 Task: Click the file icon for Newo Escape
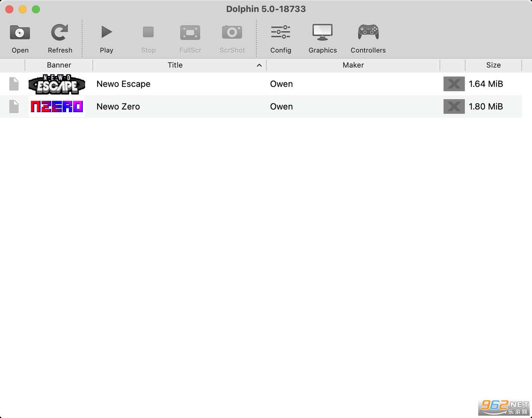[x=14, y=84]
